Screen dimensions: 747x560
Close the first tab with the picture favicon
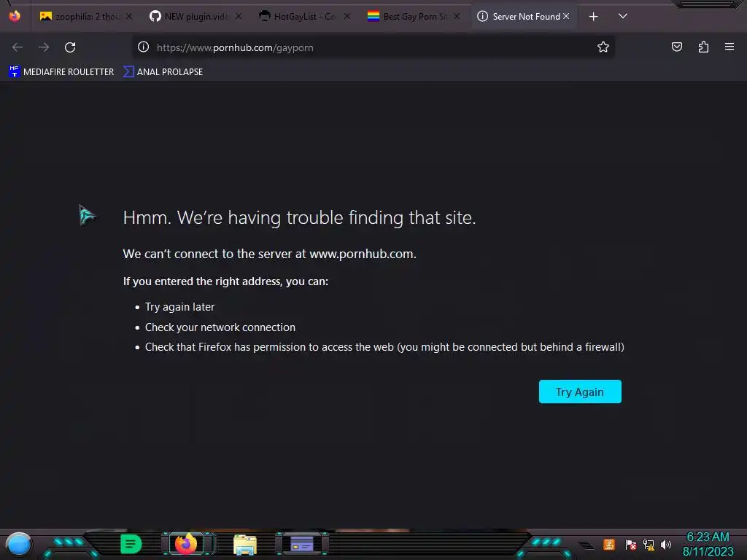pos(129,16)
